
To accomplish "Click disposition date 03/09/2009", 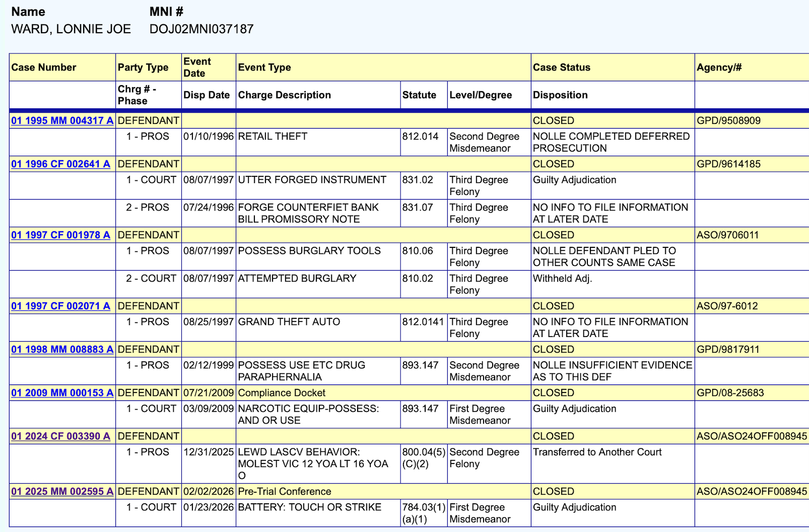I will [209, 408].
